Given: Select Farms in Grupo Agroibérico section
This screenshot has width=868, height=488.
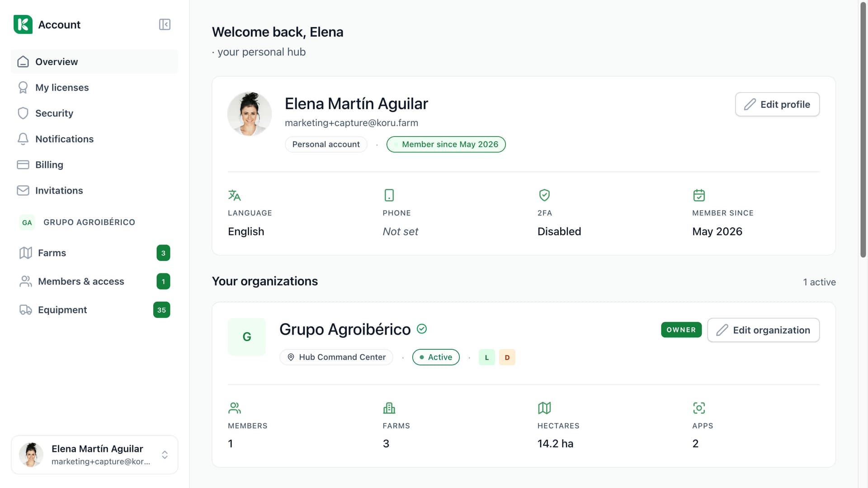Looking at the screenshot, I should (94, 253).
